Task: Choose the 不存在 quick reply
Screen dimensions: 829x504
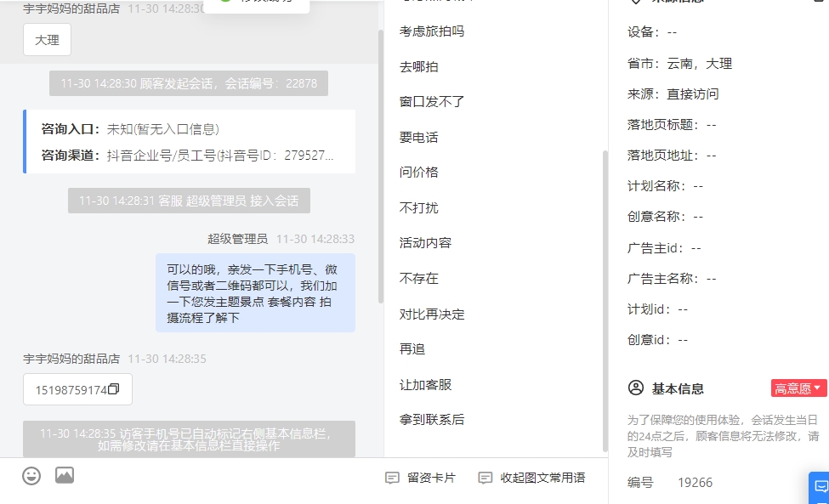Action: pos(418,279)
